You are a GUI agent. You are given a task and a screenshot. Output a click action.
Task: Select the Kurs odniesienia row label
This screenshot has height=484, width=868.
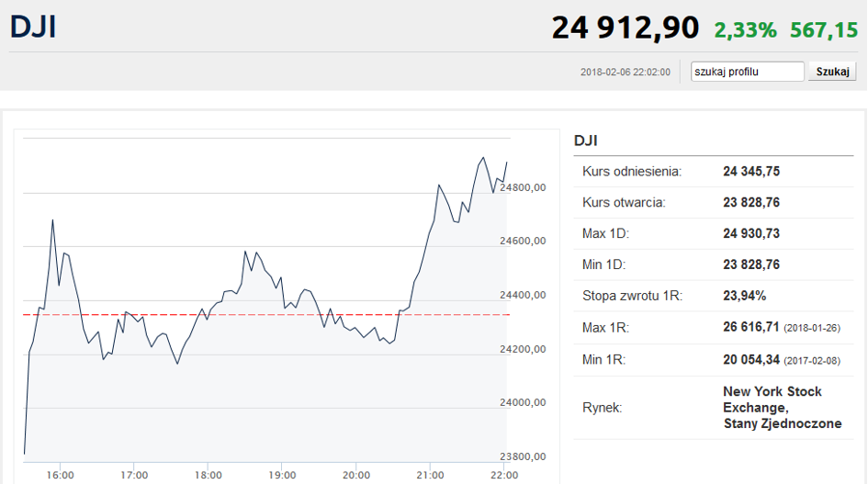tap(631, 172)
